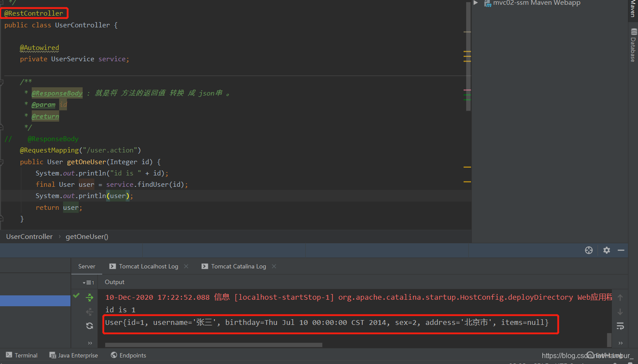
Task: Click the refresh icon in the run panel
Action: [x=90, y=326]
